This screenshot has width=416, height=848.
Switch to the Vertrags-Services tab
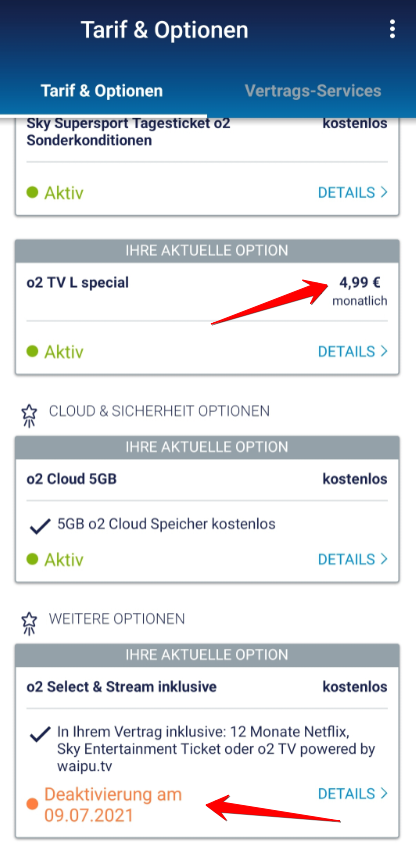(x=313, y=90)
